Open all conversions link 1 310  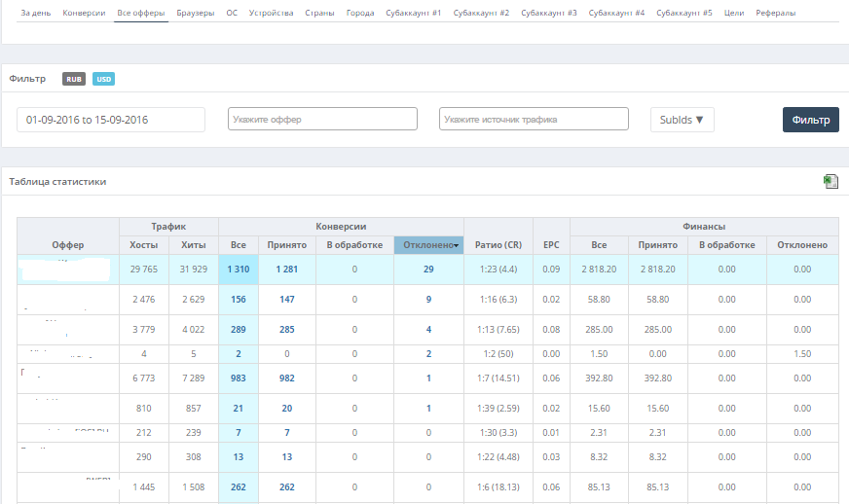[x=239, y=270]
